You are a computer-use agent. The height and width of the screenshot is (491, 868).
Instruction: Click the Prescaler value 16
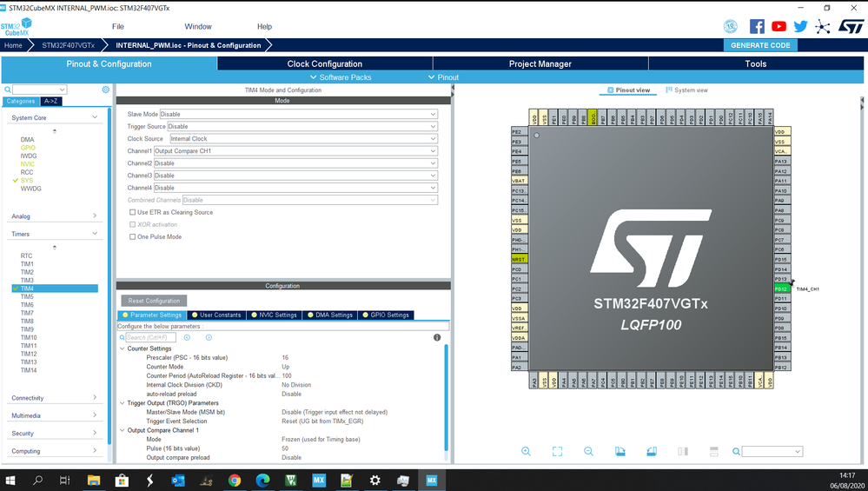(x=285, y=357)
